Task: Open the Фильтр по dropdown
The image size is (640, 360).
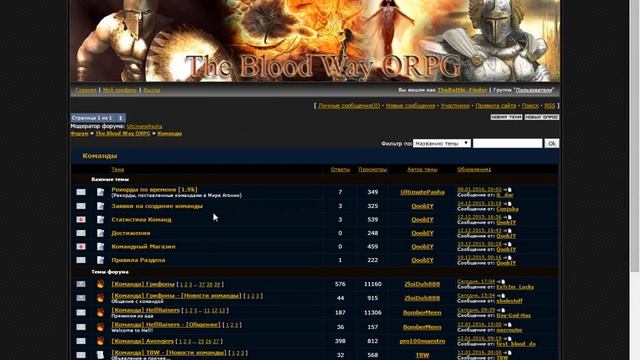Action: (442, 143)
